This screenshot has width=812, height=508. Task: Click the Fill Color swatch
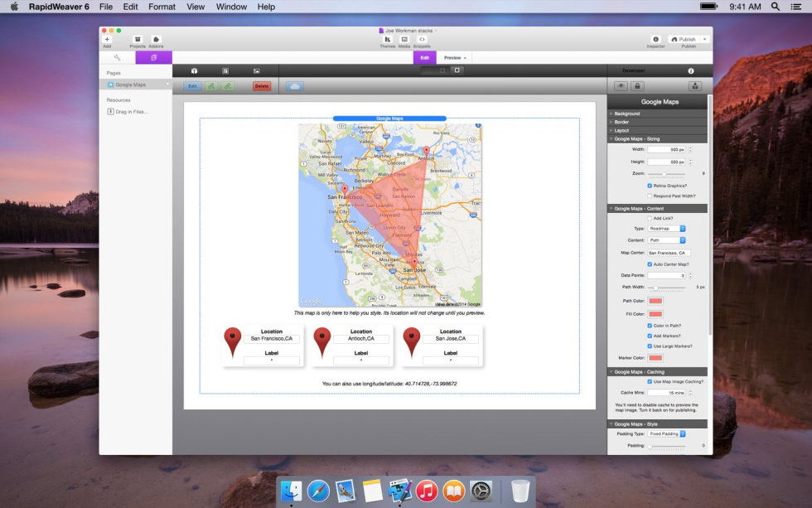[655, 314]
